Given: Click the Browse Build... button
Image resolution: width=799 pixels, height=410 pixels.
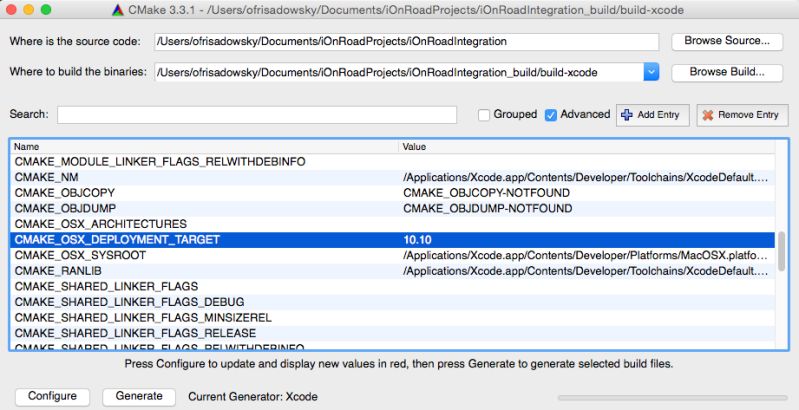Looking at the screenshot, I should coord(727,72).
